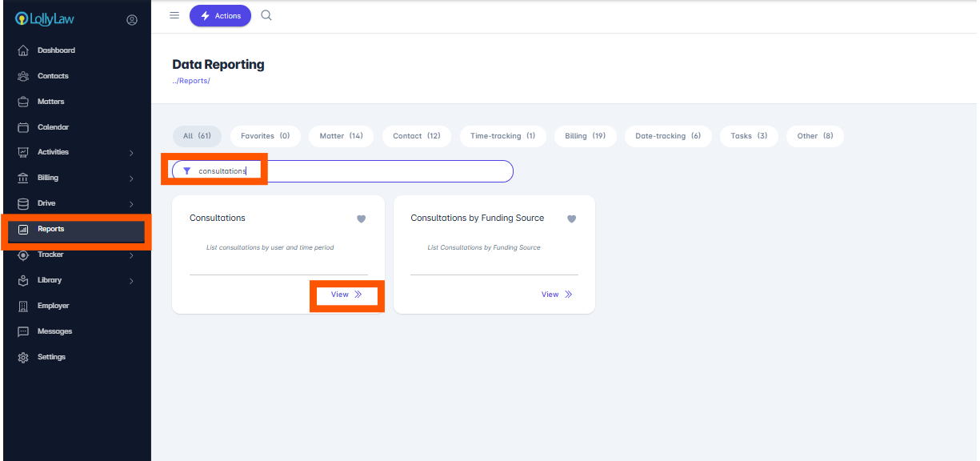
Task: View the Consultations report
Action: point(346,295)
